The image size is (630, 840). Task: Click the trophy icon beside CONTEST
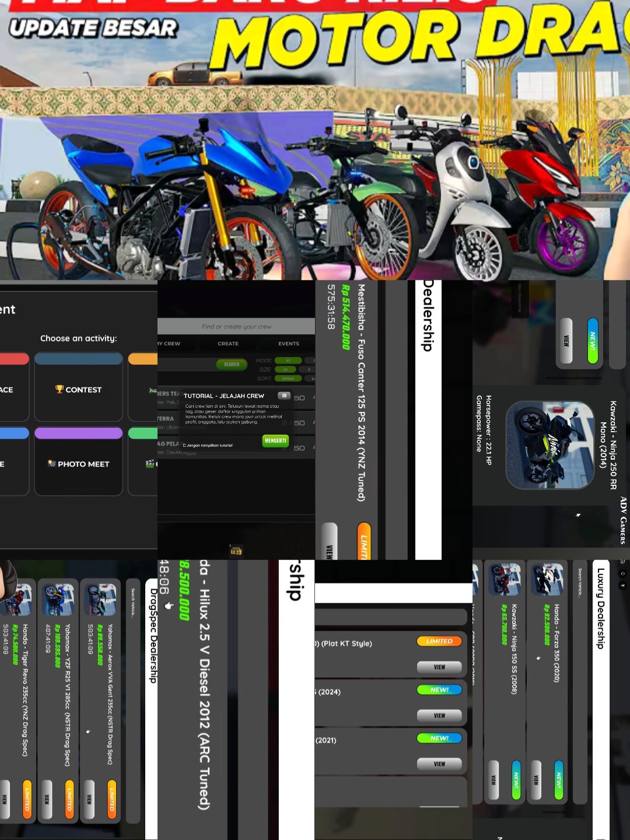tap(60, 389)
